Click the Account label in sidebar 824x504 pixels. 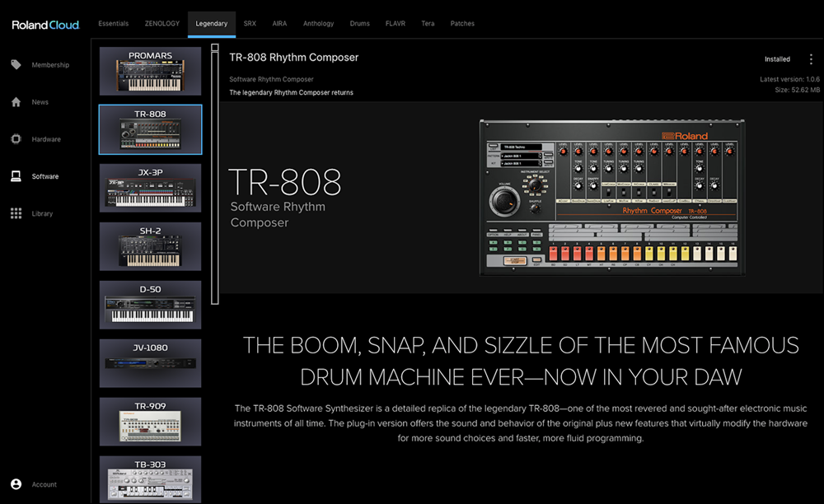pyautogui.click(x=44, y=484)
